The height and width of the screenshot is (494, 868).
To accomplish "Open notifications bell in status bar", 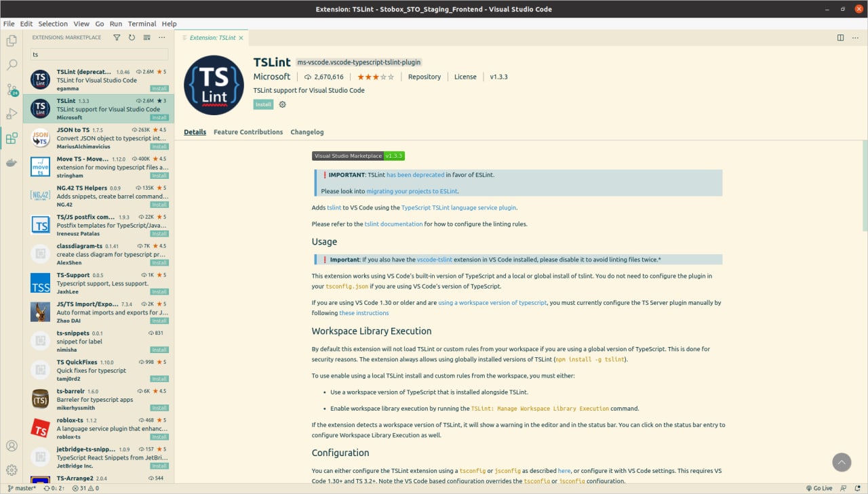I will point(858,488).
